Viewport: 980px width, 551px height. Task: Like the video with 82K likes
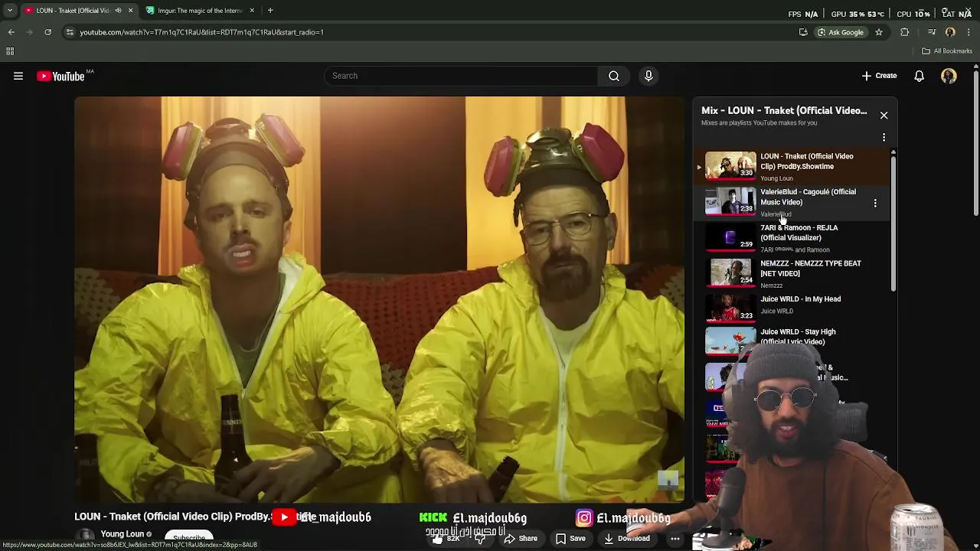click(446, 539)
